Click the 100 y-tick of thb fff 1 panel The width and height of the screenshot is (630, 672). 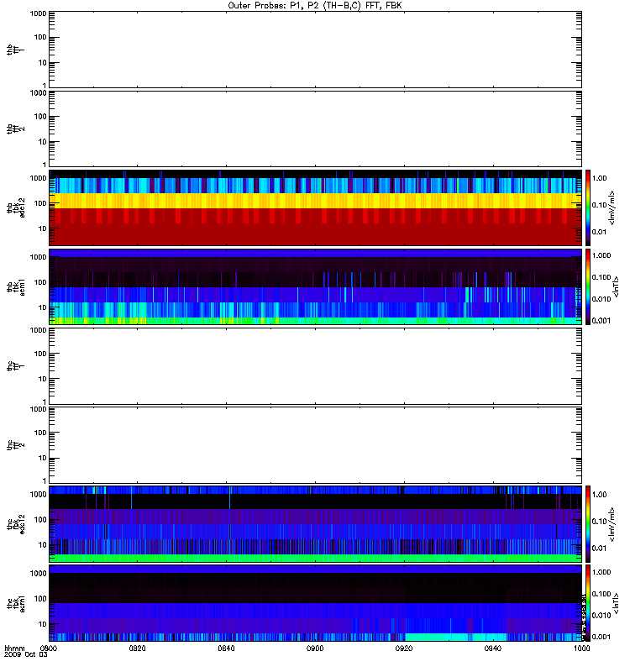(x=40, y=37)
